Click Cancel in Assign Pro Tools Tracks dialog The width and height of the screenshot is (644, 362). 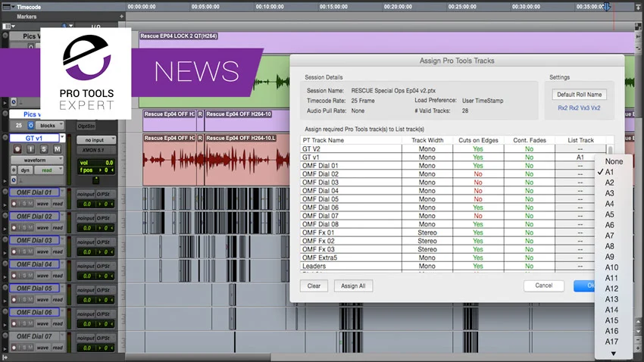544,286
